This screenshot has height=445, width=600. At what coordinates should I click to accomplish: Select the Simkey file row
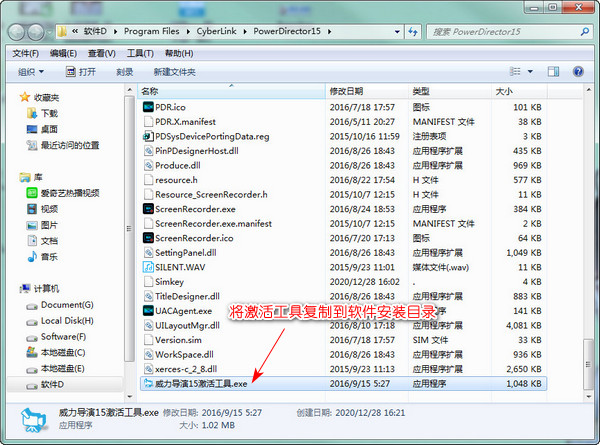pos(344,282)
